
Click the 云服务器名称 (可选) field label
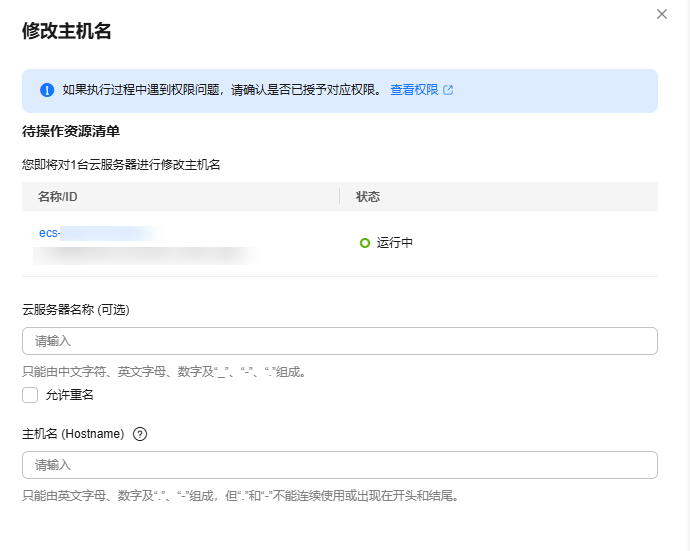click(x=76, y=310)
